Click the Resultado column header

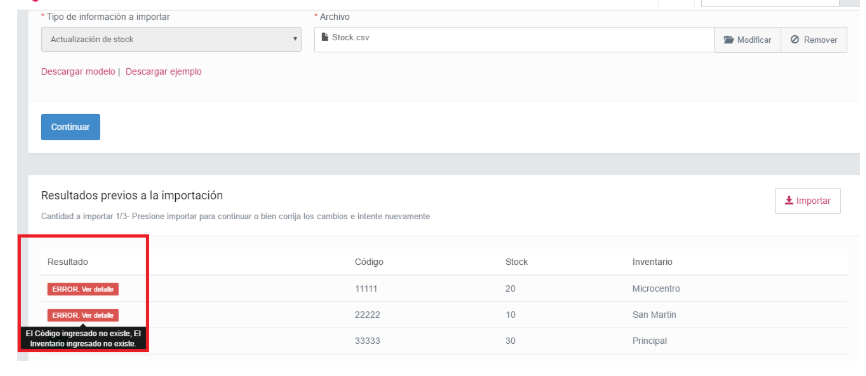tap(68, 262)
